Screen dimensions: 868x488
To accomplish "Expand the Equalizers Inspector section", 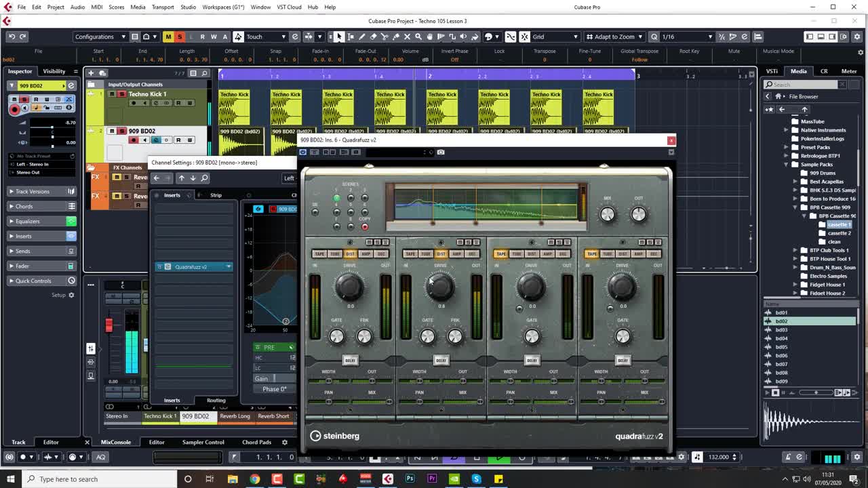I will [42, 221].
